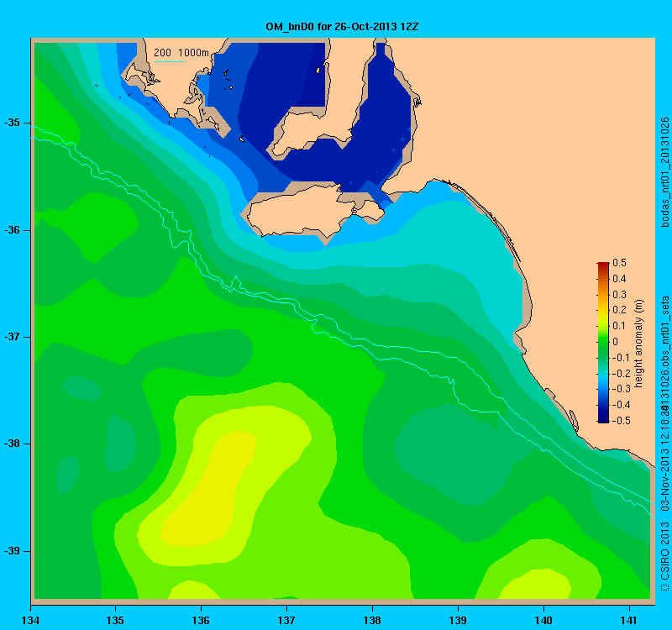This screenshot has width=672, height=630.
Task: Click the longitude label '134'
Action: [x=30, y=621]
